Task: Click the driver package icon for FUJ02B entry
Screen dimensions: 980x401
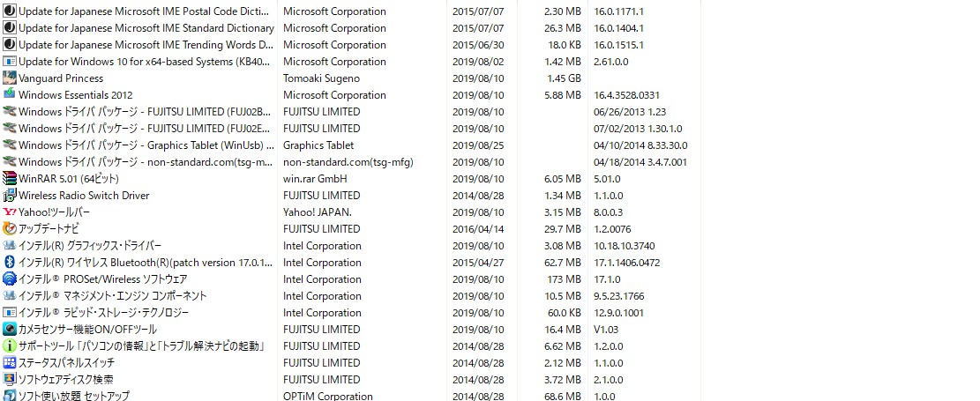Action: (10, 112)
